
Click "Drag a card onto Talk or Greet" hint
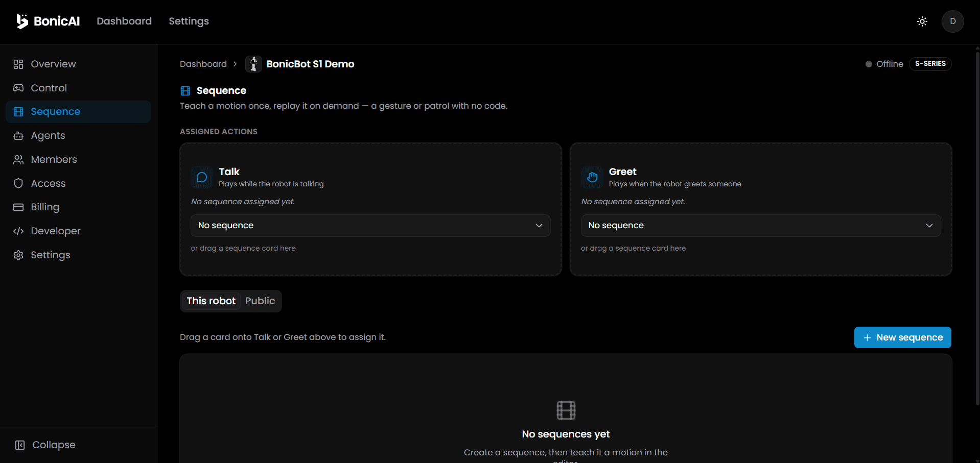[283, 337]
